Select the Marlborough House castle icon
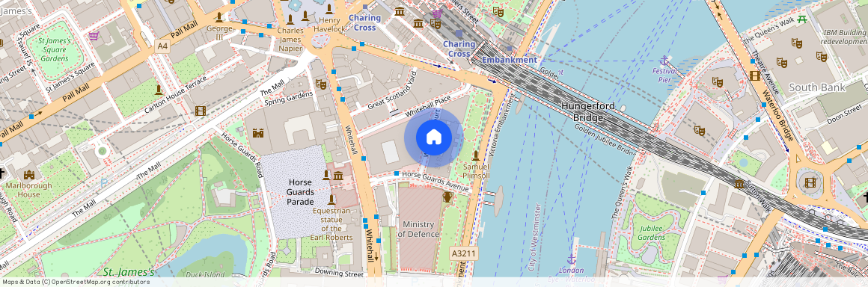 pos(28,175)
